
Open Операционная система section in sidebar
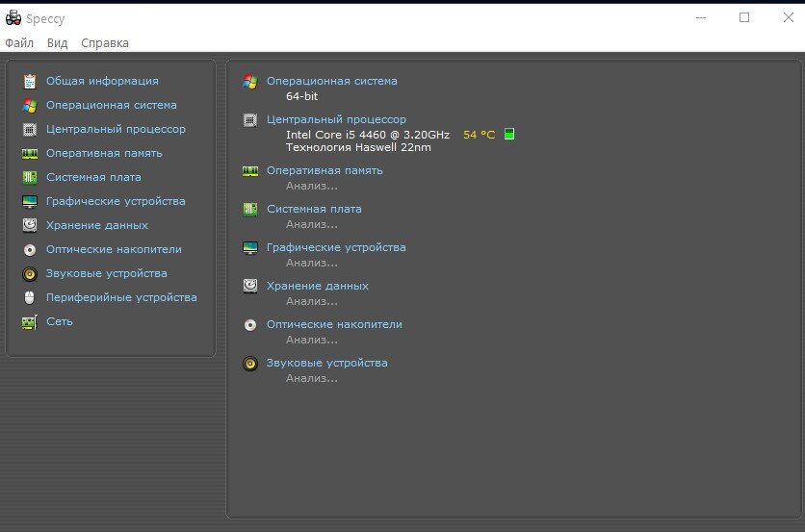112,105
